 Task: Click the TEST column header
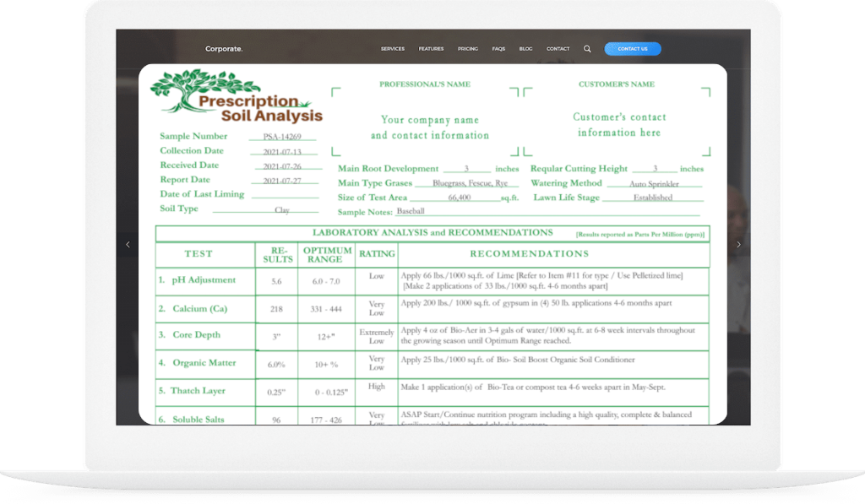pyautogui.click(x=199, y=253)
